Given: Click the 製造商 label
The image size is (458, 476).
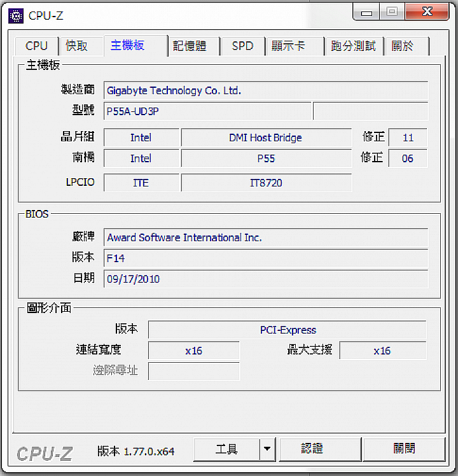Looking at the screenshot, I should 78,89.
